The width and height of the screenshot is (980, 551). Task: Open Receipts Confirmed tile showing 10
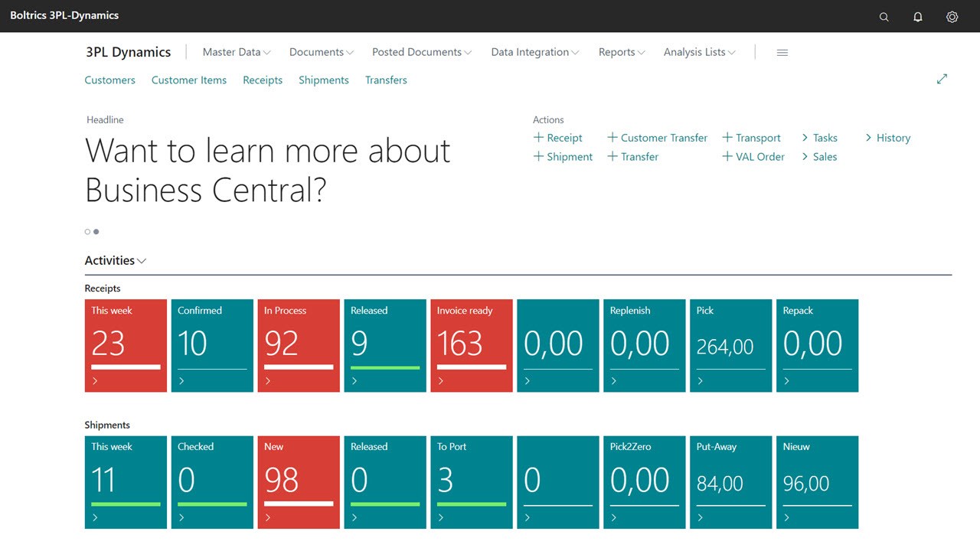[212, 346]
